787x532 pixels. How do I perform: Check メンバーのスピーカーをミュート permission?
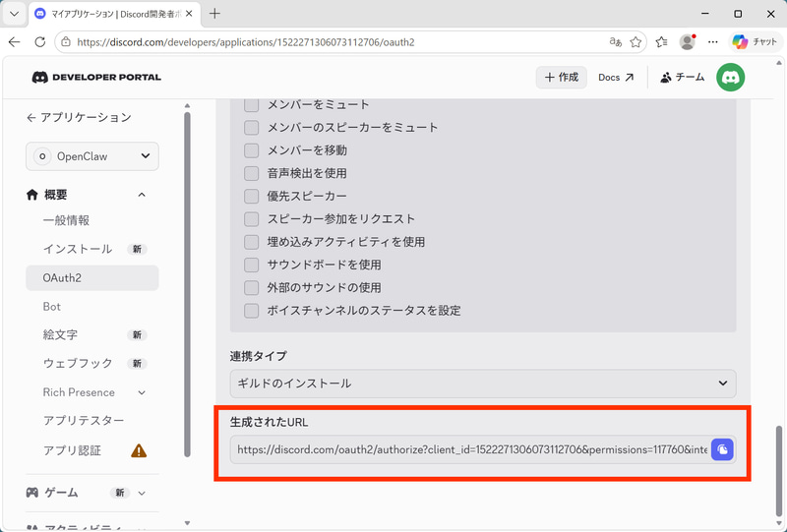[x=251, y=128]
